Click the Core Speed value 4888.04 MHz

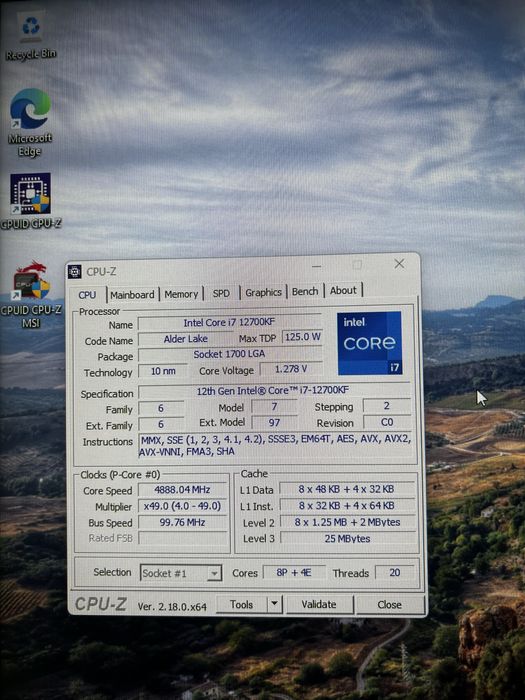pyautogui.click(x=182, y=490)
